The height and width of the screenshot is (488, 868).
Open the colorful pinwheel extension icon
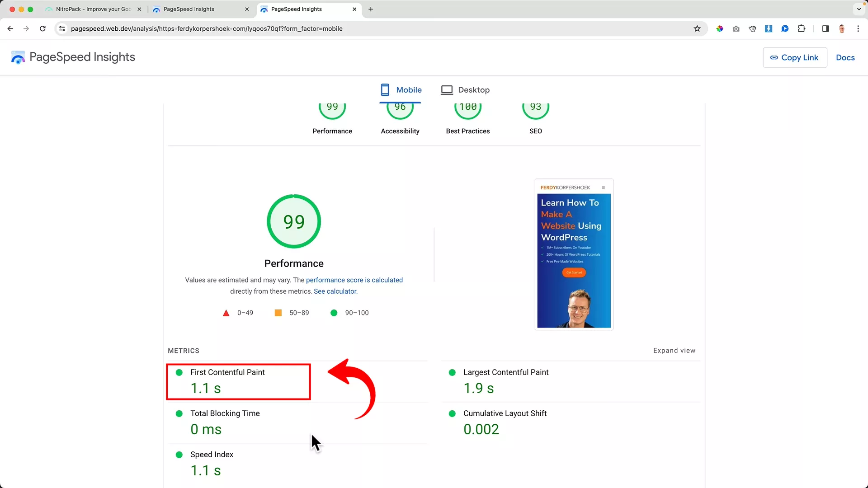coord(720,28)
